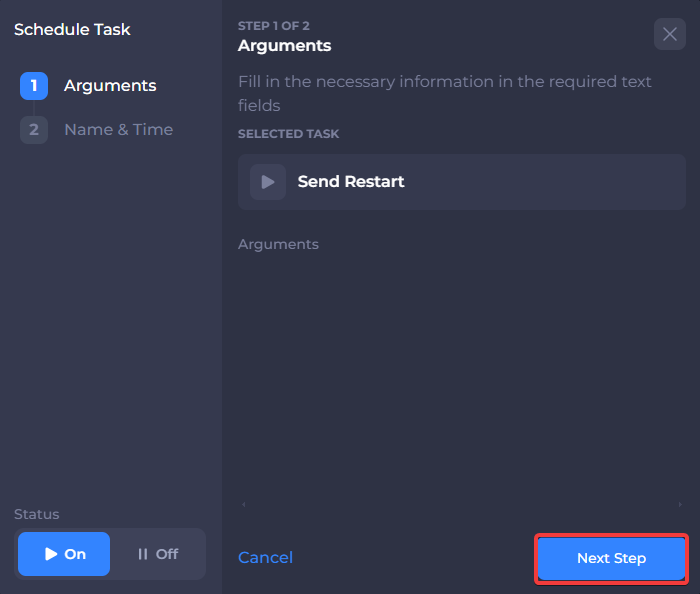Click the Status label above the toggle
This screenshot has width=700, height=594.
point(37,514)
